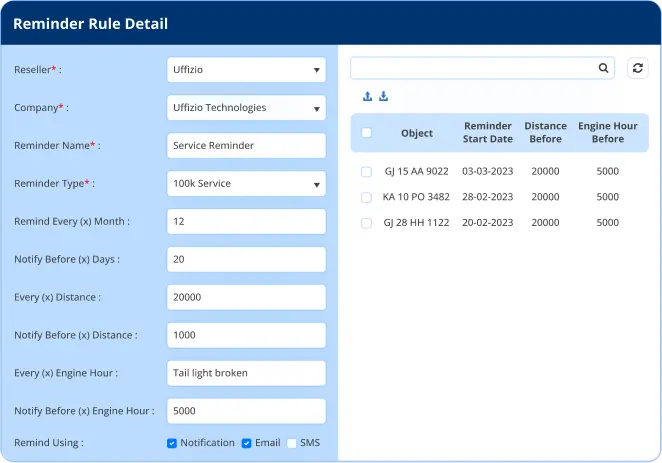Click the Every (x) Distance field
662x463 pixels.
pos(246,297)
